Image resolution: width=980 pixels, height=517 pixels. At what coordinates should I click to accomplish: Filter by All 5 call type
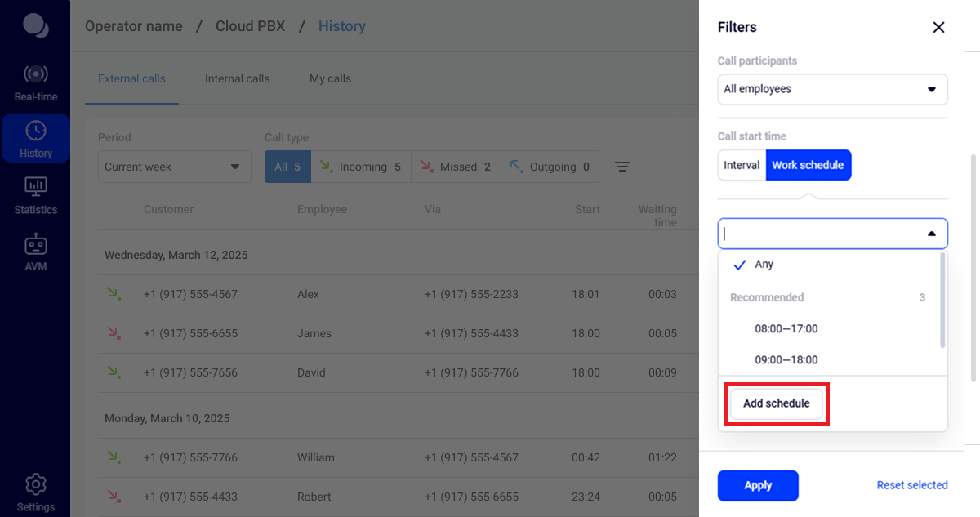tap(287, 167)
